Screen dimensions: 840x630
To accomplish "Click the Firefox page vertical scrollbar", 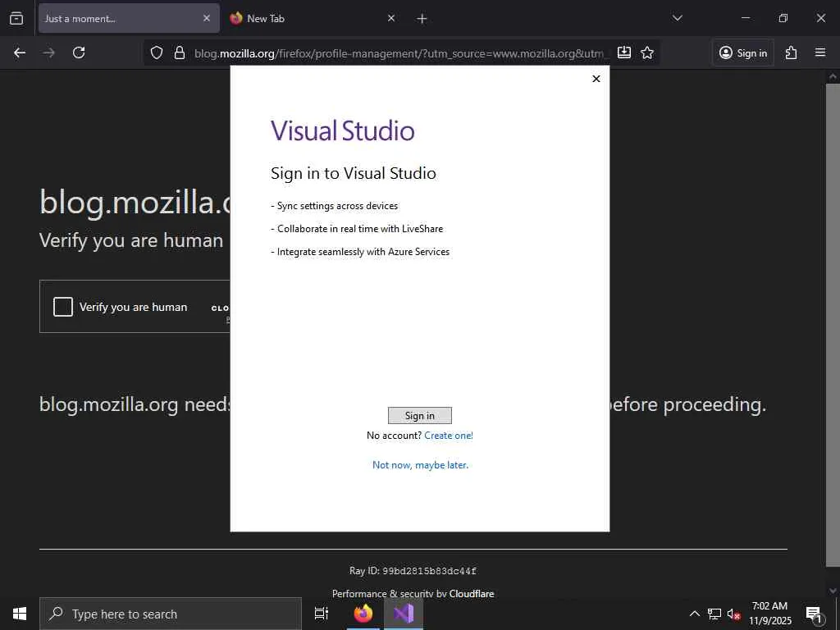I will (833, 326).
